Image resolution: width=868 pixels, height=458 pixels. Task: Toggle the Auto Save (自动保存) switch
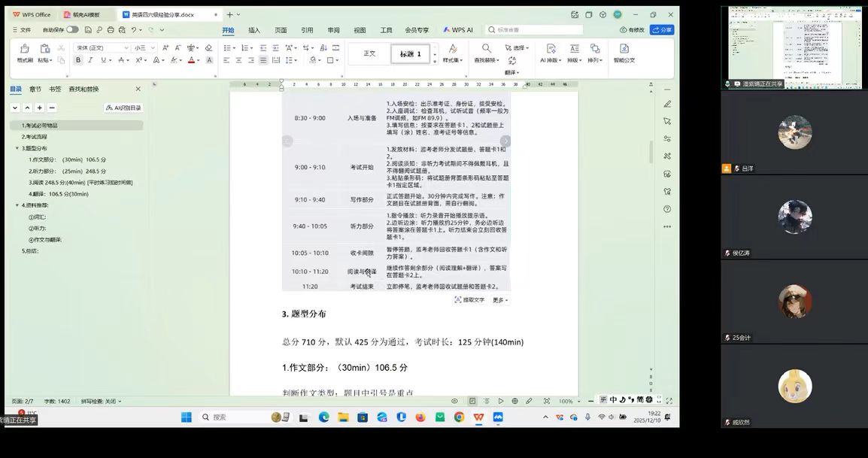(x=71, y=29)
